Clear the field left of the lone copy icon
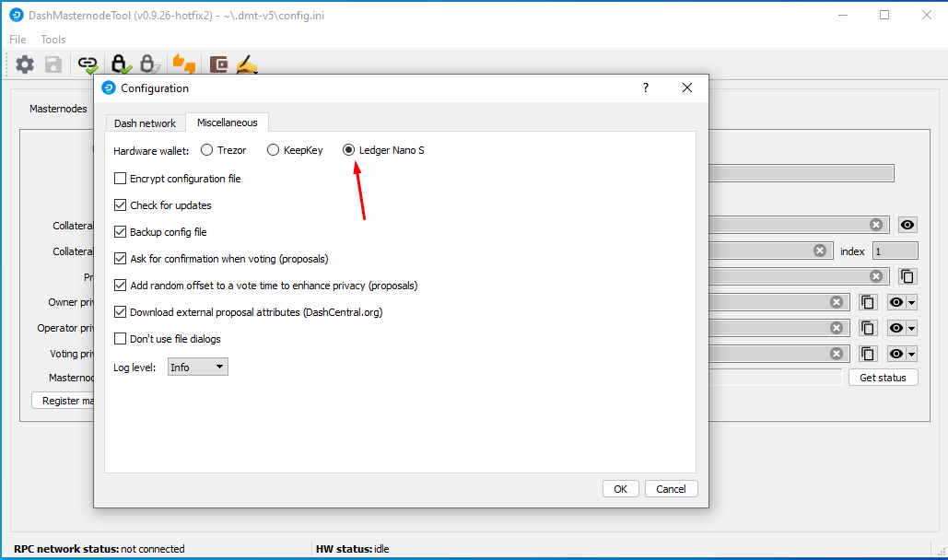 coord(876,276)
